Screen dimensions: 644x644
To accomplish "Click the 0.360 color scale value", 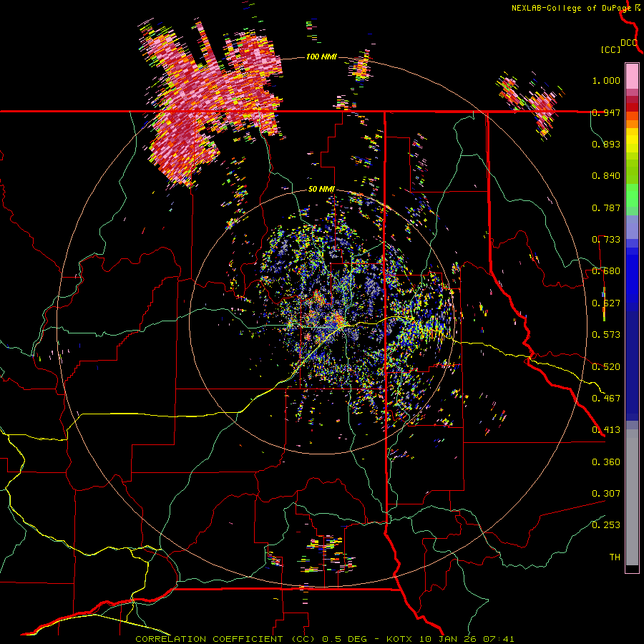I will (606, 462).
